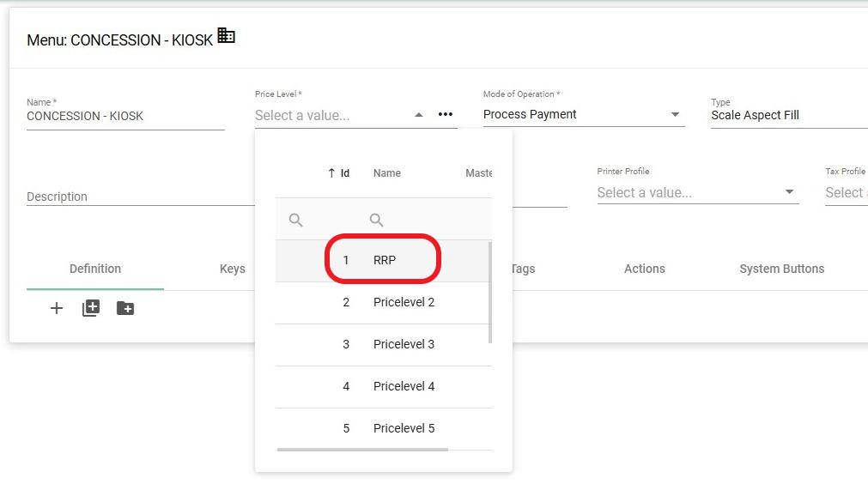Collapse the Price Level dropdown arrow
868x484 pixels.
click(x=418, y=115)
